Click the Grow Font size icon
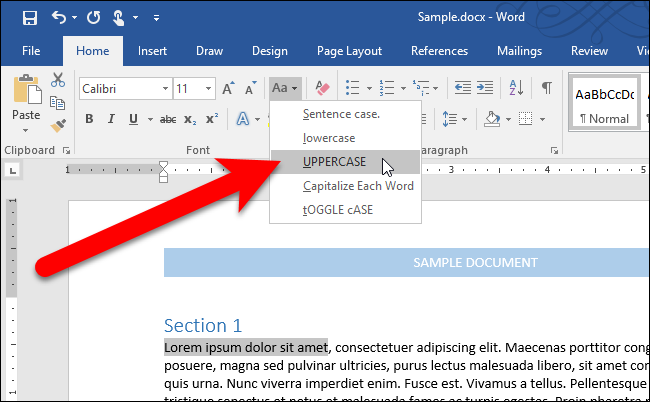 tap(228, 89)
